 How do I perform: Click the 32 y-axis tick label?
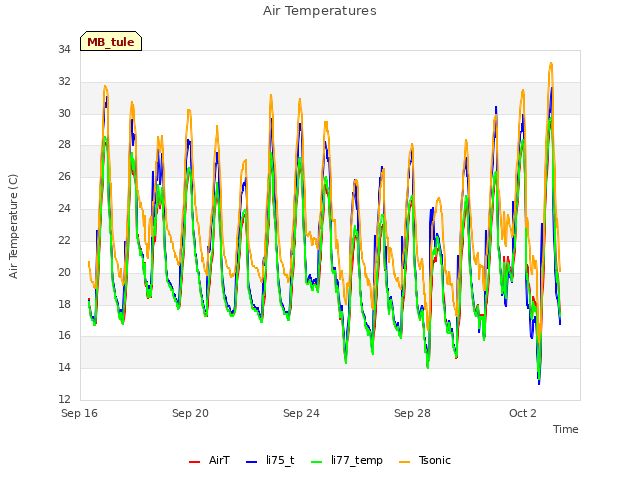click(x=64, y=81)
